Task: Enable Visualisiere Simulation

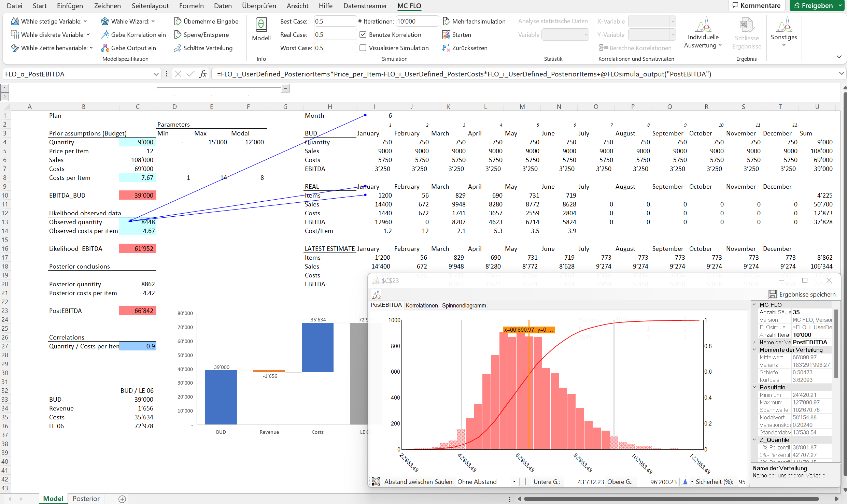Action: pyautogui.click(x=363, y=48)
